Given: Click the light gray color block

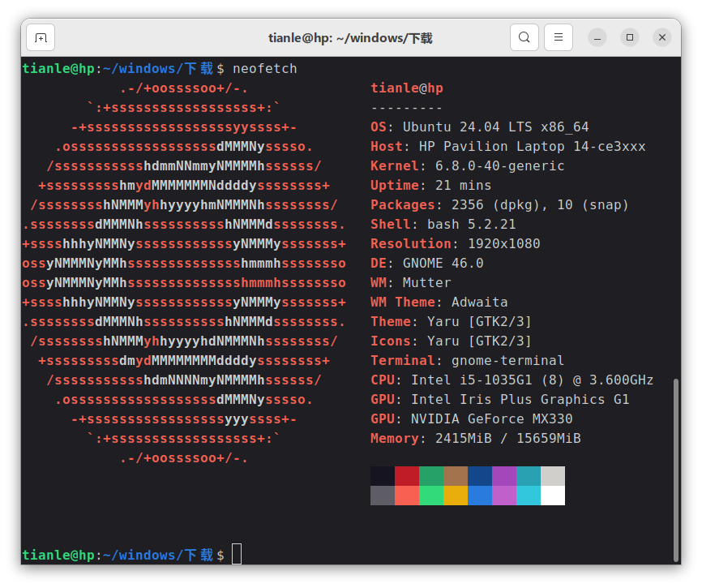Looking at the screenshot, I should point(553,476).
